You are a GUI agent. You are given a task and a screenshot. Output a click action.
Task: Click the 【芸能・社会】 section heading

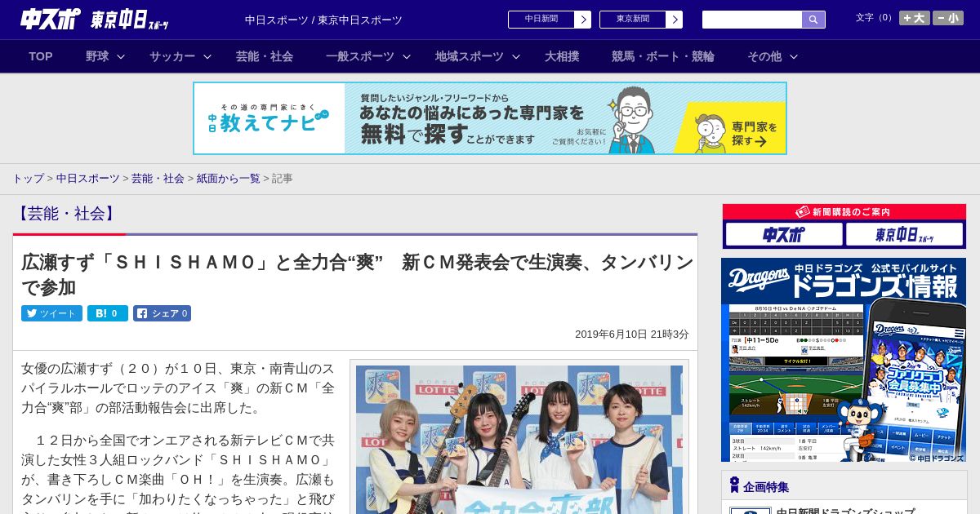click(x=66, y=214)
